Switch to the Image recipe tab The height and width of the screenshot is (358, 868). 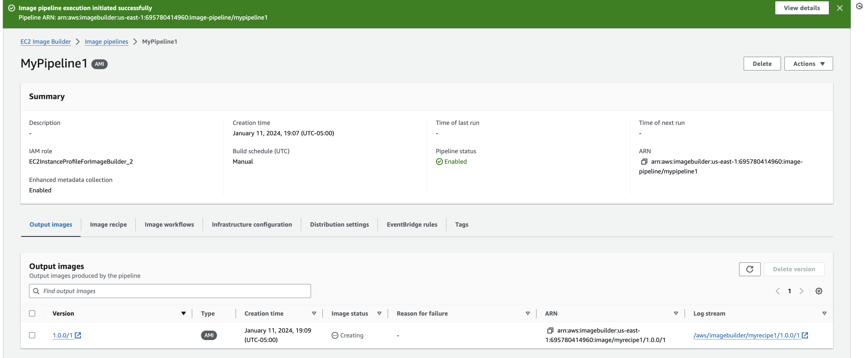[x=108, y=224]
